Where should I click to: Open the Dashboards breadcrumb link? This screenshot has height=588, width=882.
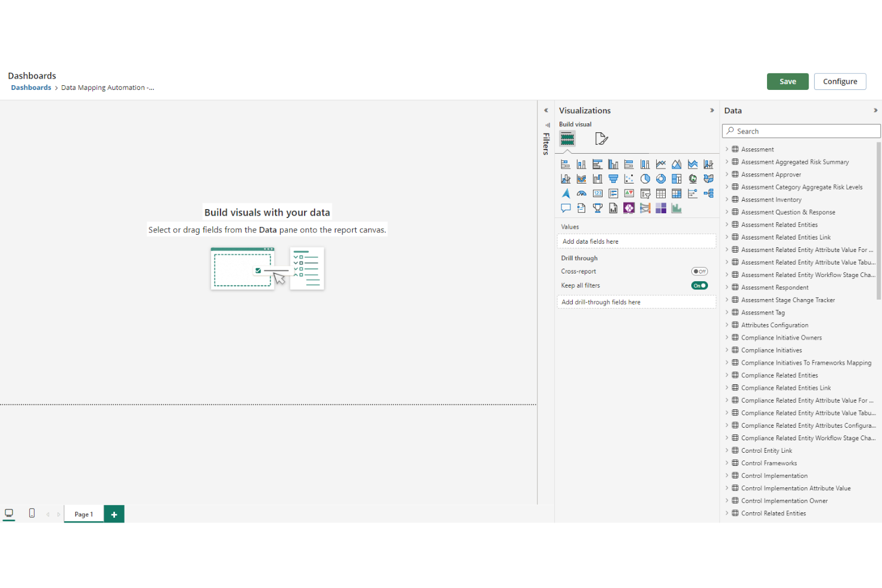30,87
